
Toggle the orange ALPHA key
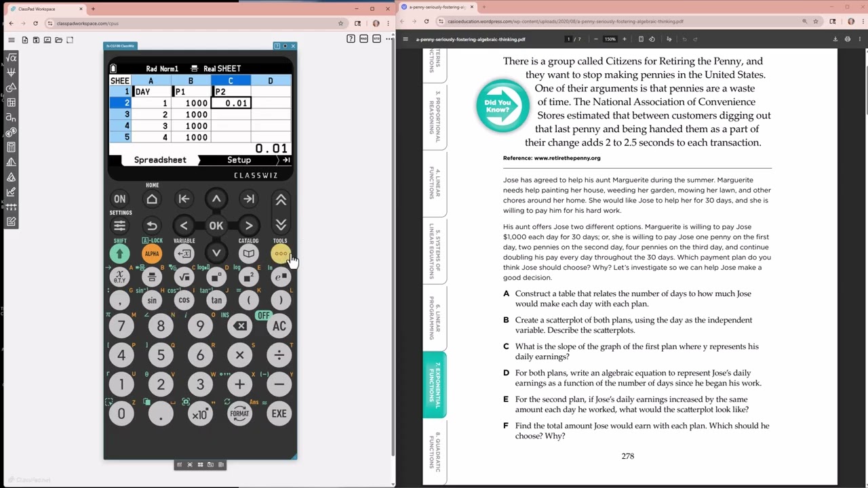click(152, 253)
